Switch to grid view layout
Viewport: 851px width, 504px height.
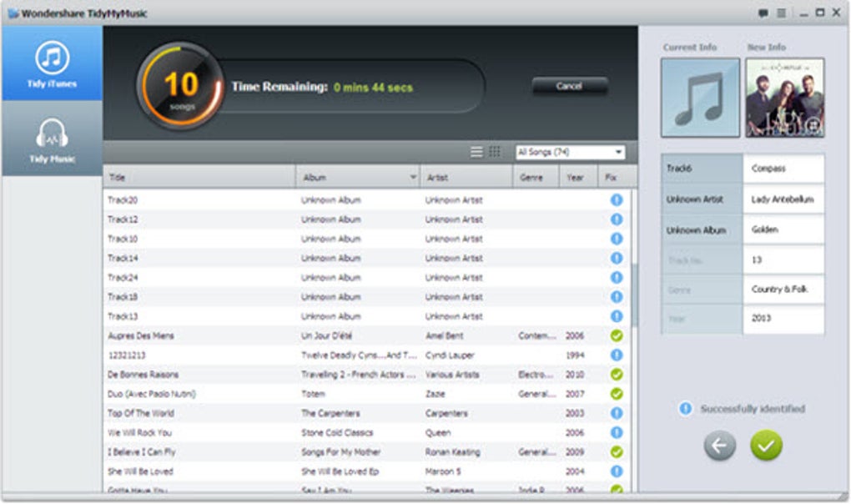click(x=495, y=152)
